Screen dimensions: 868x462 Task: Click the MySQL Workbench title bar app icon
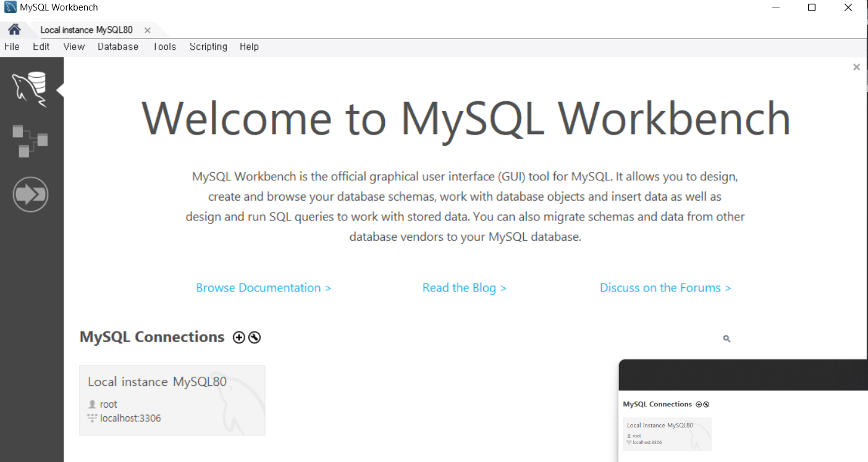(x=10, y=7)
